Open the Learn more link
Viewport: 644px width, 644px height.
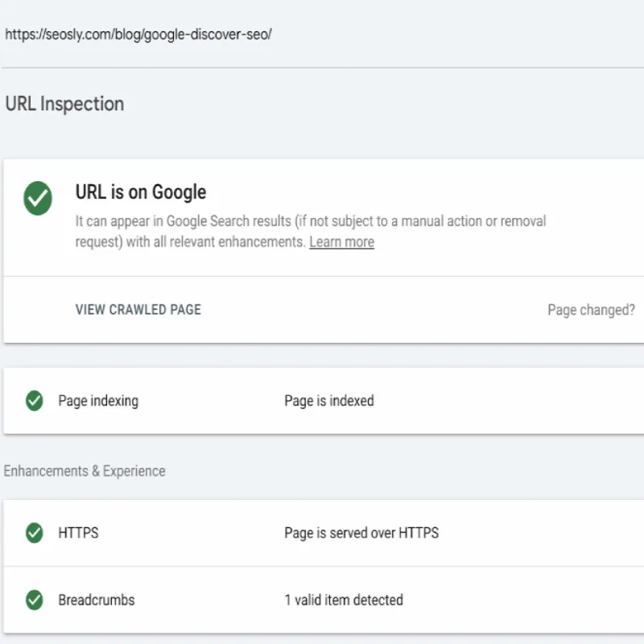click(x=341, y=242)
